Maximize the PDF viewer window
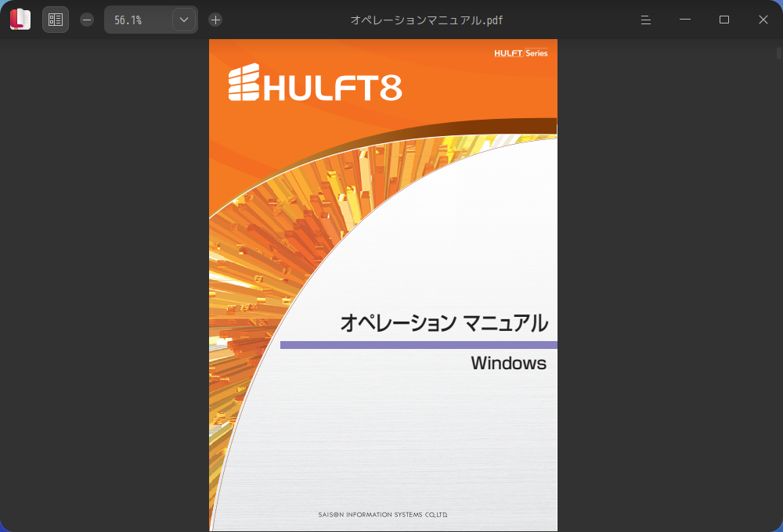 click(x=724, y=20)
